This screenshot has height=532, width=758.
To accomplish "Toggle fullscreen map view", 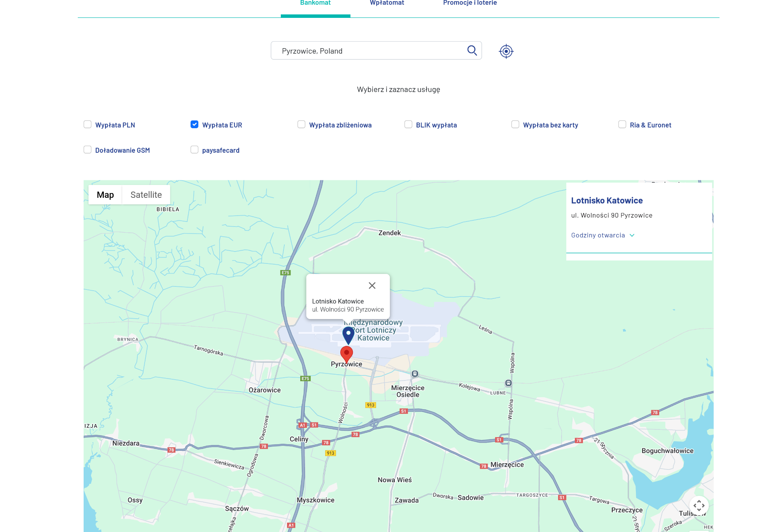I will click(698, 505).
